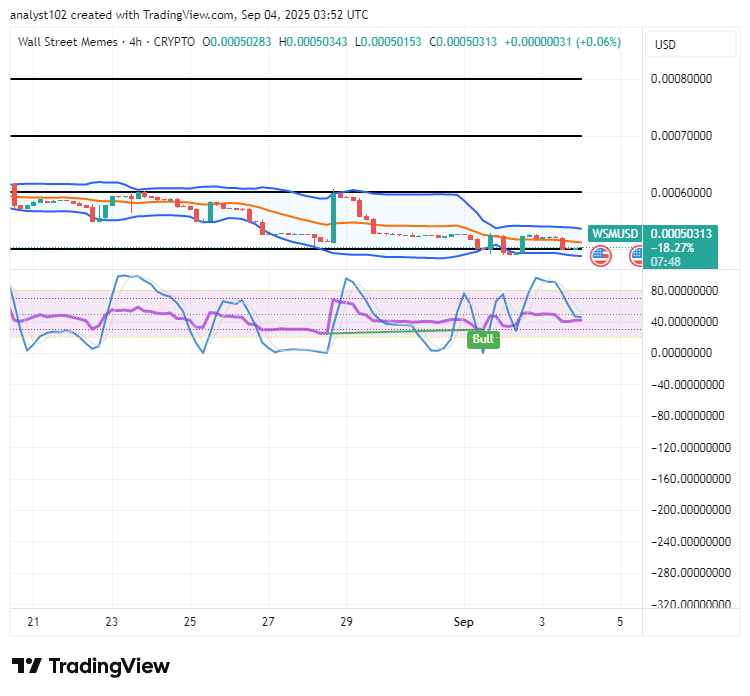Viewport: 750px width, 696px height.
Task: Click the top black horizontal line near 0.0008
Action: (296, 78)
